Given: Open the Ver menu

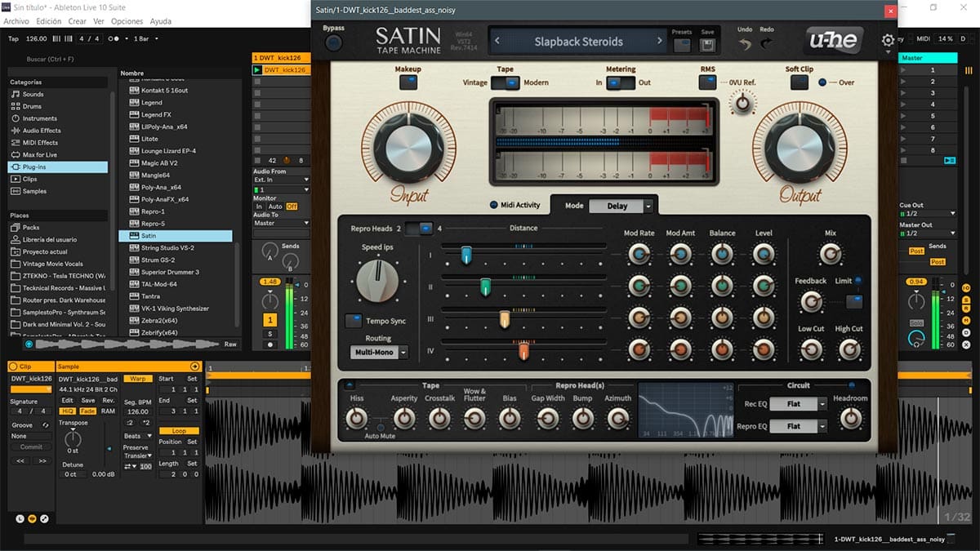Looking at the screenshot, I should tap(99, 21).
